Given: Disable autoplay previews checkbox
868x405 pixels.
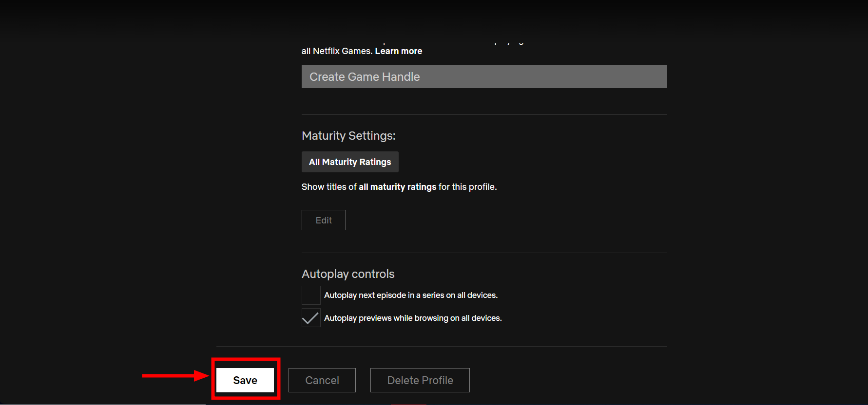Looking at the screenshot, I should (x=311, y=318).
